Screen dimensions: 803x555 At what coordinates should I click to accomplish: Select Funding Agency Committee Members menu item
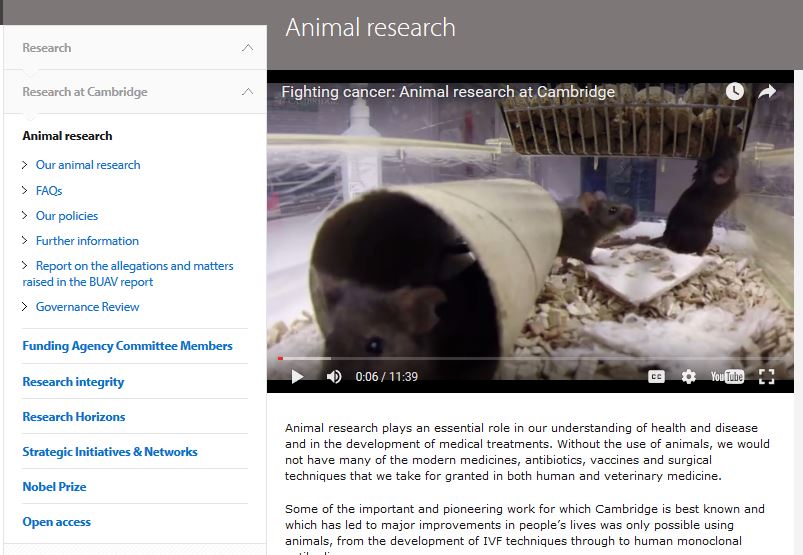(127, 346)
